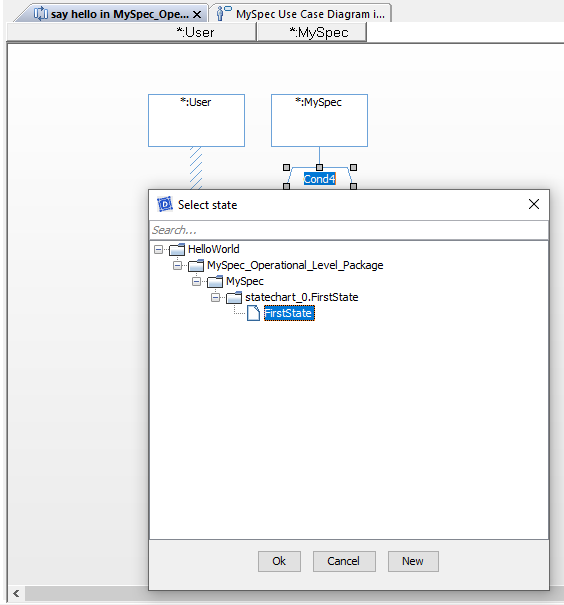Click the HelloWorld folder icon
The height and width of the screenshot is (605, 564).
coord(177,249)
